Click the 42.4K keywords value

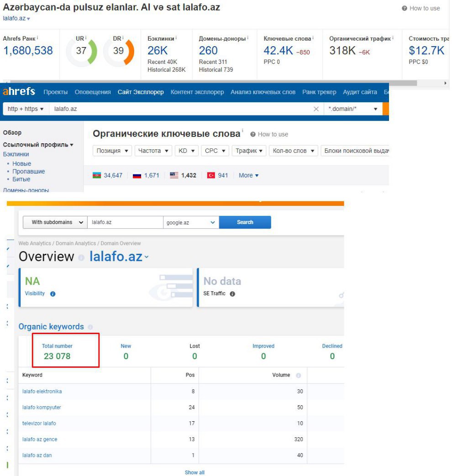(x=278, y=50)
